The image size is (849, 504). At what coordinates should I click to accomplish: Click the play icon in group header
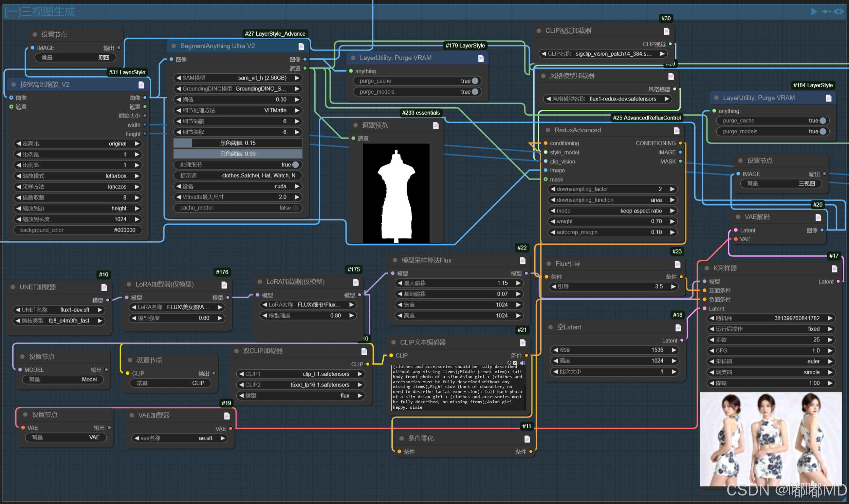814,12
